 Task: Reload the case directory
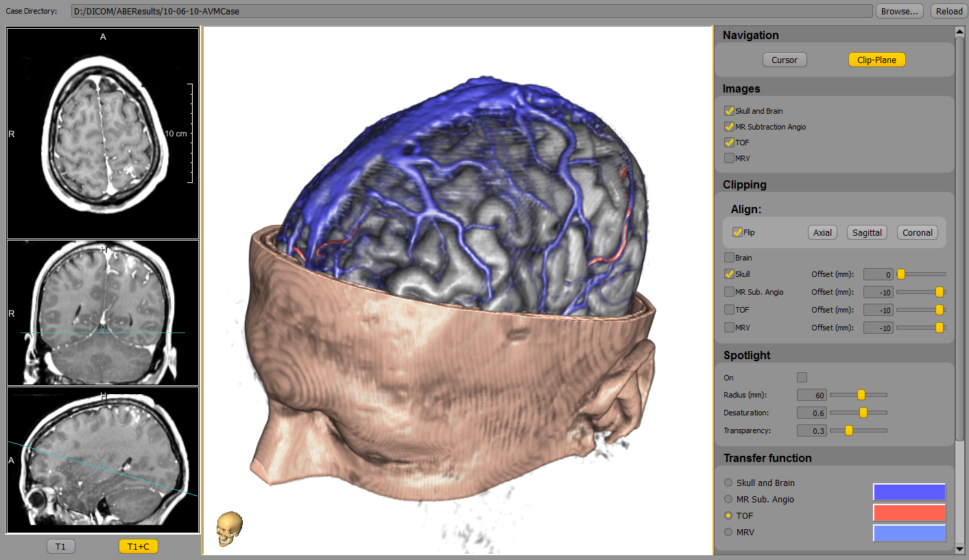pyautogui.click(x=949, y=11)
